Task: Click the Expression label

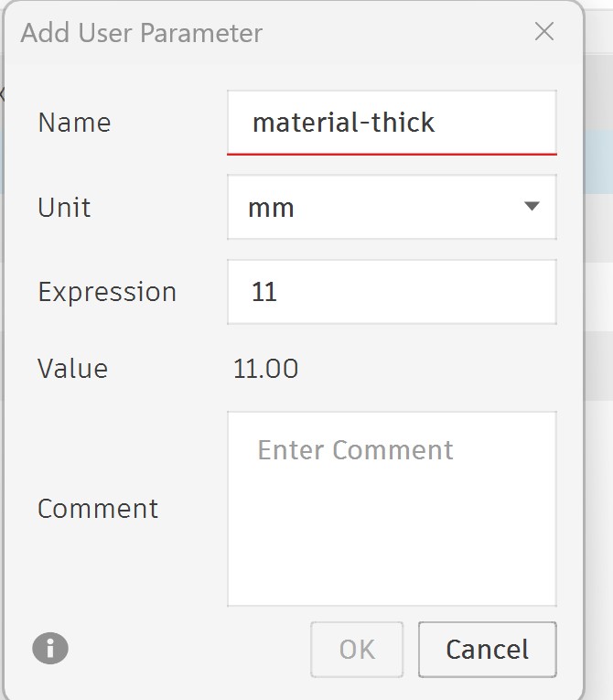Action: coord(107,293)
